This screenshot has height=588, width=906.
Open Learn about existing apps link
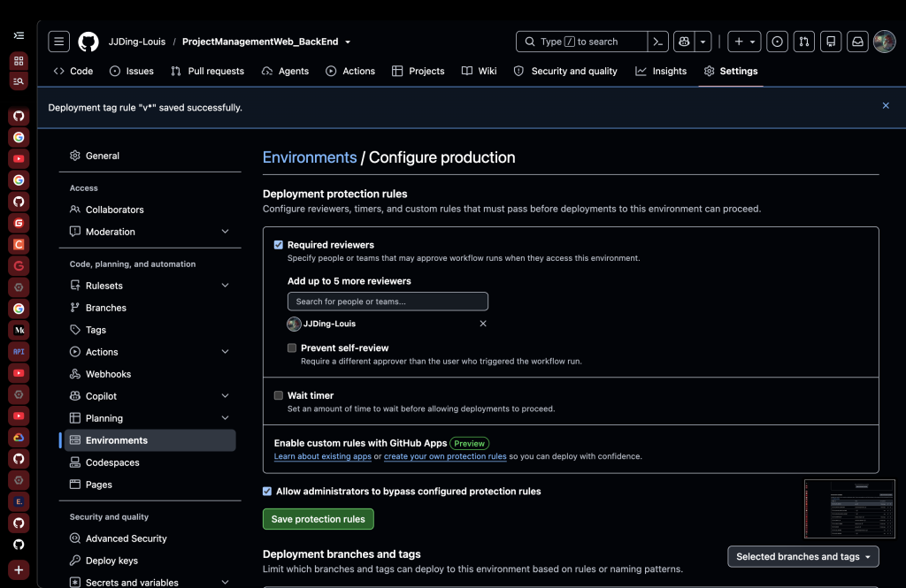click(322, 456)
